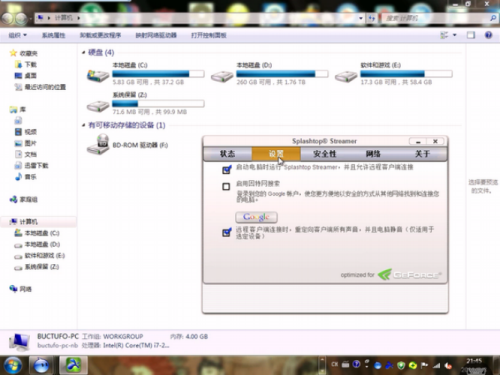Collapse the 硬盘 (4) group

(83, 53)
